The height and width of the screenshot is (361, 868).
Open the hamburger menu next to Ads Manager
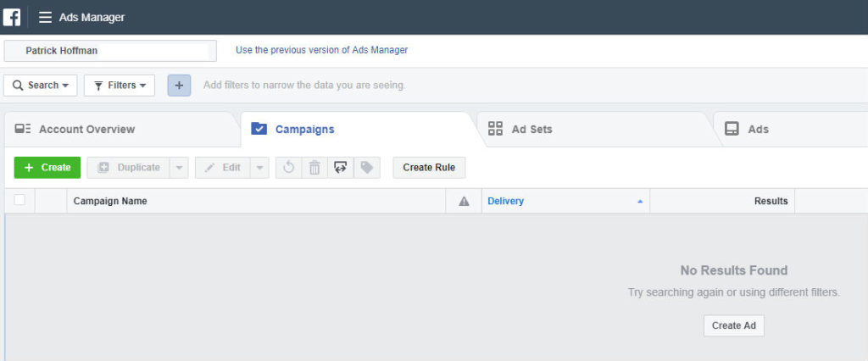(x=46, y=17)
